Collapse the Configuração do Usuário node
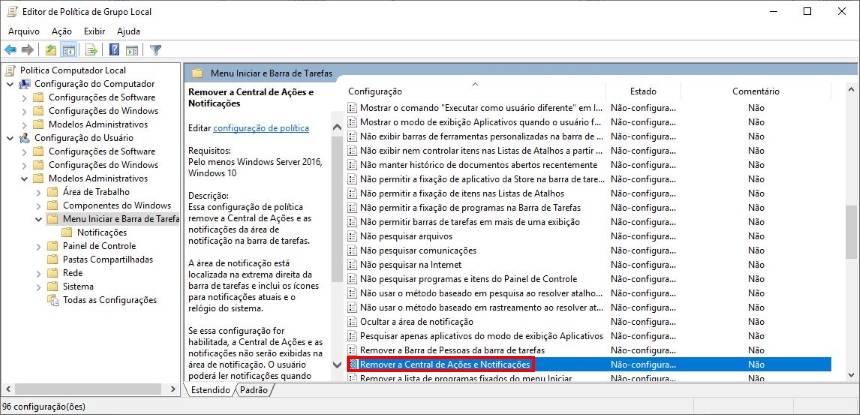Screen dimensions: 860x415 10,138
